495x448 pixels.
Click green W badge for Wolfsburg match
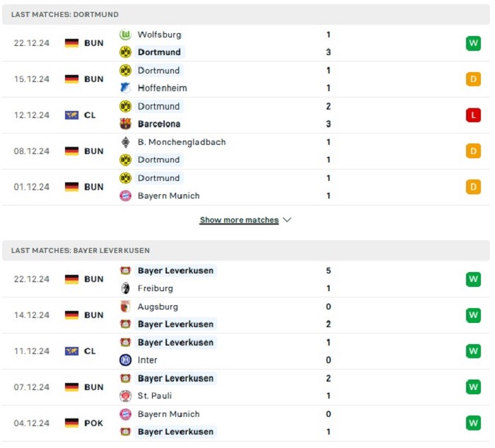(473, 43)
